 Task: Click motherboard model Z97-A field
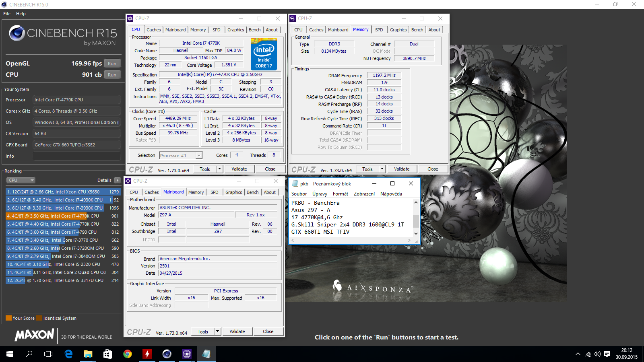[x=195, y=215]
